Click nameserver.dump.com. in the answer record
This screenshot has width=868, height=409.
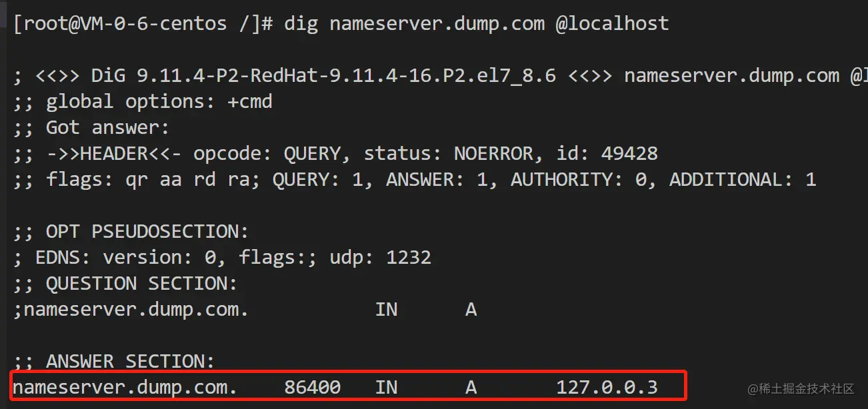click(125, 387)
